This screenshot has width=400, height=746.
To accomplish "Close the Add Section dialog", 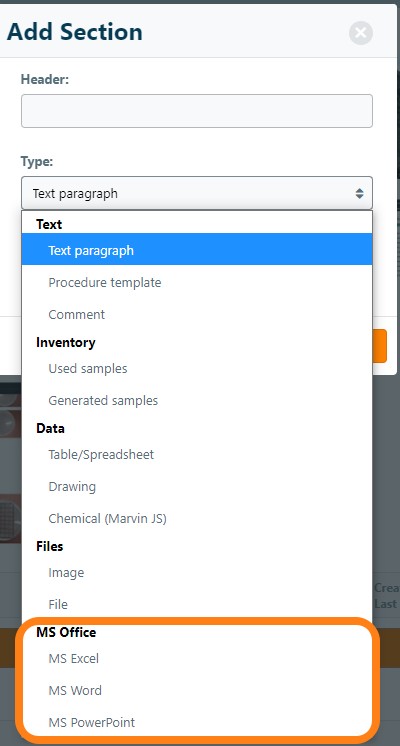I will pos(361,33).
